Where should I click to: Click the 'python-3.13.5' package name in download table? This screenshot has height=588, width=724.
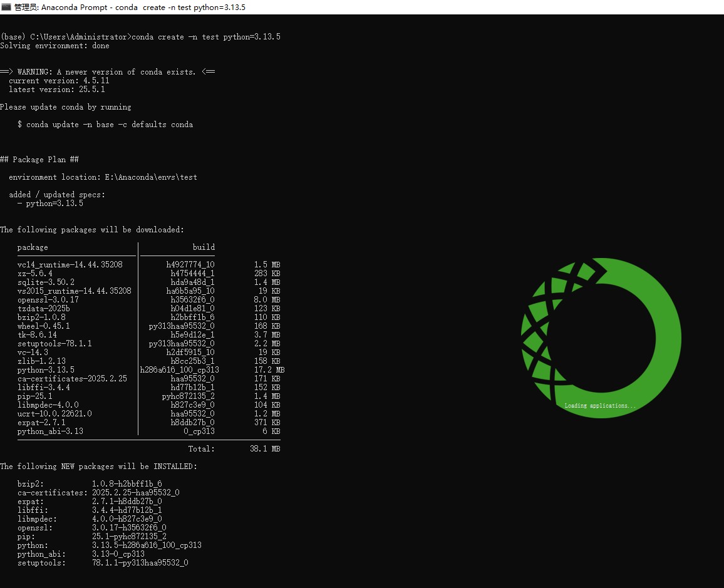(x=46, y=370)
